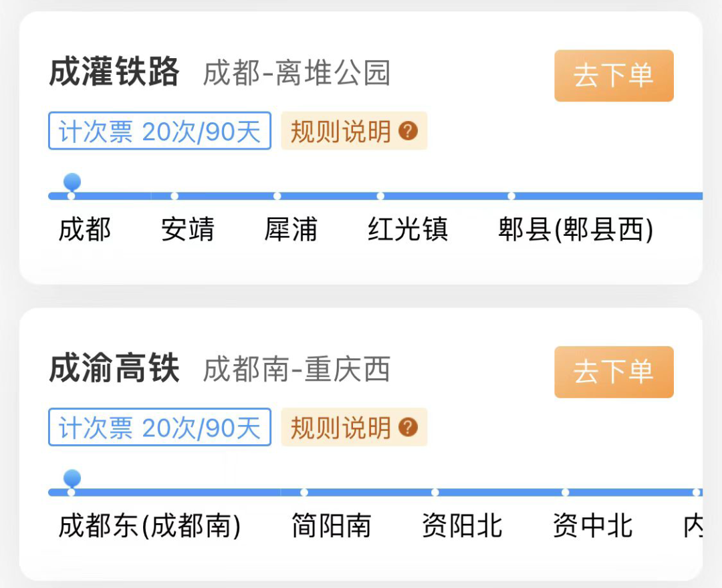Image resolution: width=722 pixels, height=588 pixels.
Task: Click question mark icon in 成灌铁路 card
Action: [x=408, y=131]
